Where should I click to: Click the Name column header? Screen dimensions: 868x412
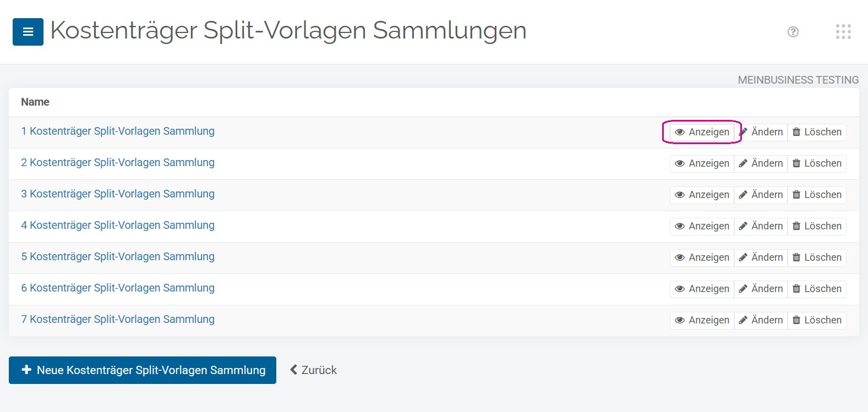click(x=35, y=102)
